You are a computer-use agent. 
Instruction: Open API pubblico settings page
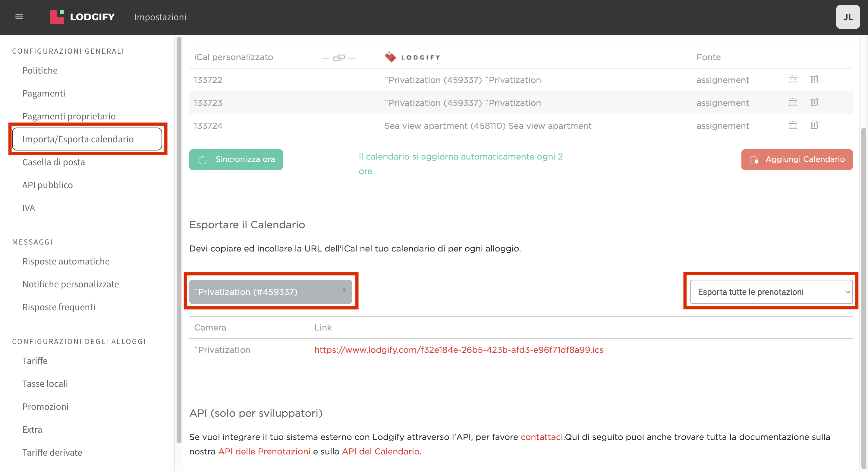click(48, 185)
